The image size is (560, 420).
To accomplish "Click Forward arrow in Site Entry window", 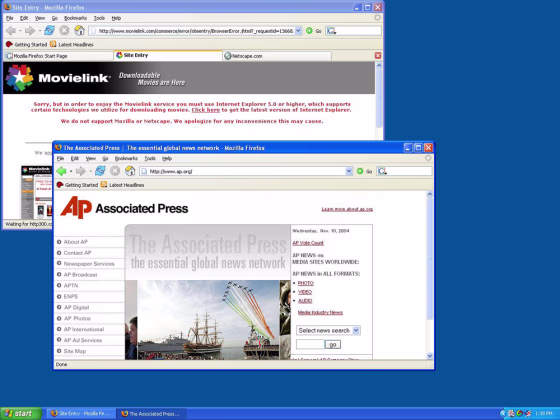I will coord(30,31).
